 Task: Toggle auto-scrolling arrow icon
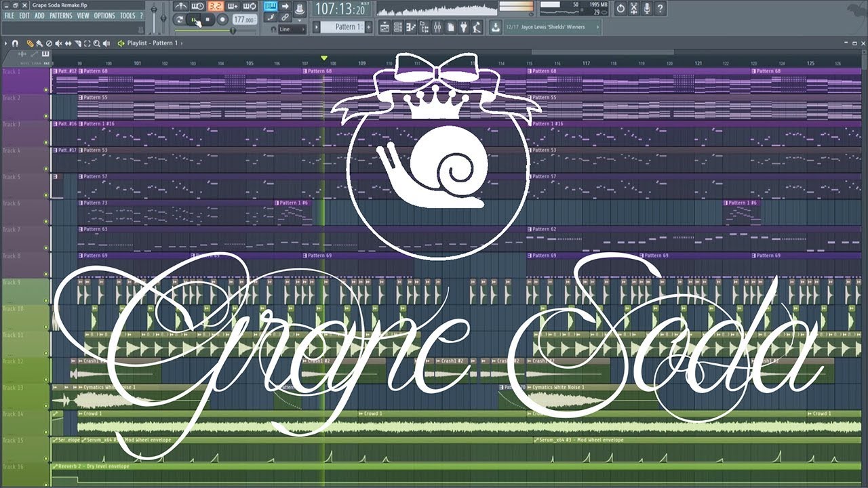(285, 6)
